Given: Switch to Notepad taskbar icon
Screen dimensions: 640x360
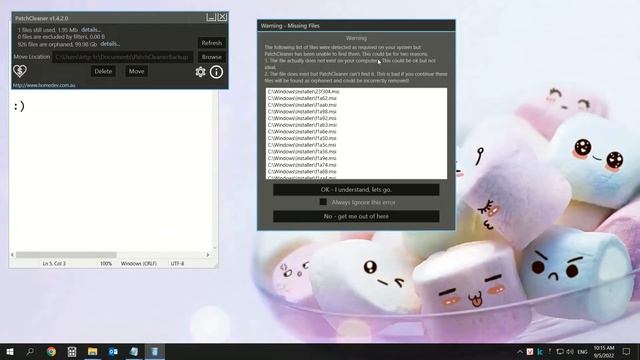Looking at the screenshot, I should coord(134,351).
